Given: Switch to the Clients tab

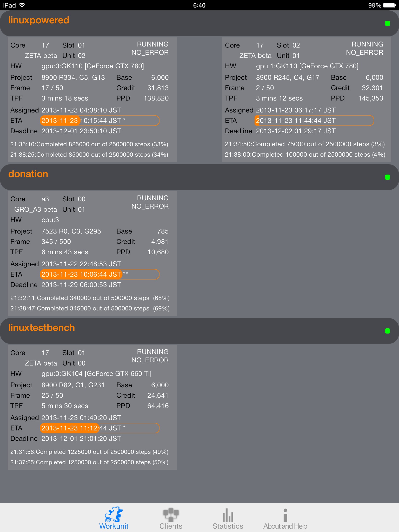Looking at the screenshot, I should (171, 518).
